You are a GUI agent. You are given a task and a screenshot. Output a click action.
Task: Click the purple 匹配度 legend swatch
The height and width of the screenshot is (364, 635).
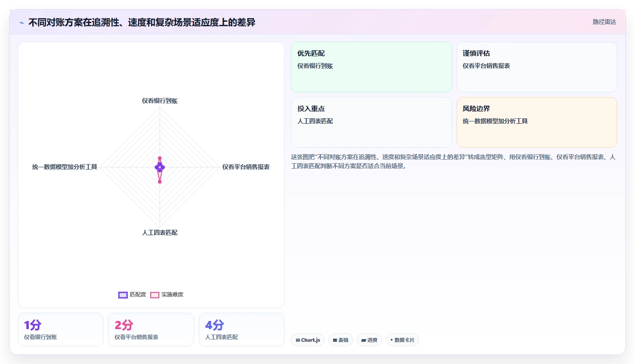(x=123, y=295)
